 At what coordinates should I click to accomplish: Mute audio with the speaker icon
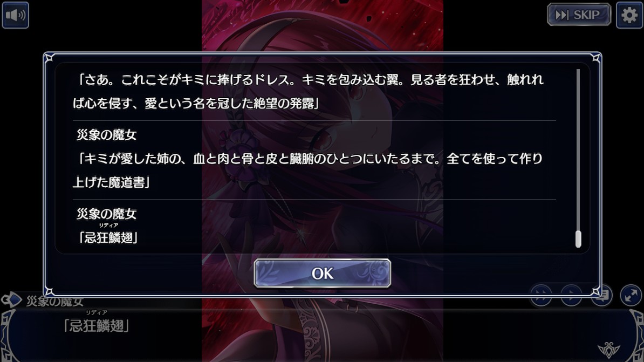coord(15,15)
